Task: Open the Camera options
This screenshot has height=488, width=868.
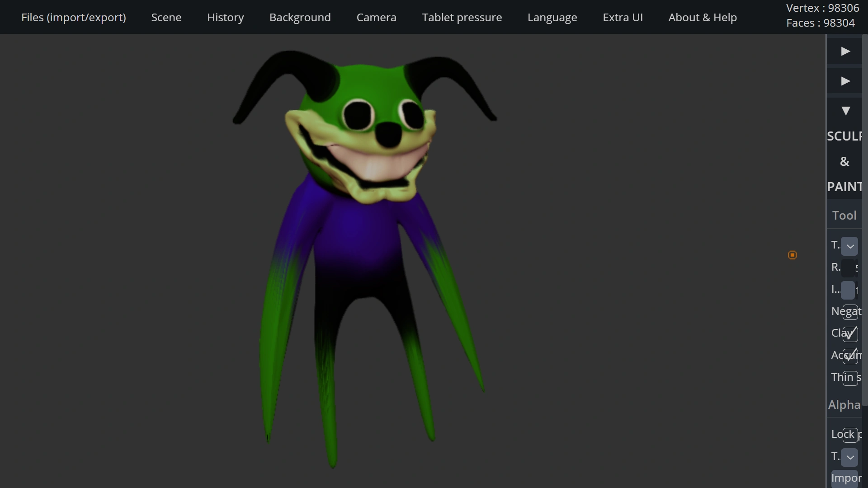Action: 376,17
